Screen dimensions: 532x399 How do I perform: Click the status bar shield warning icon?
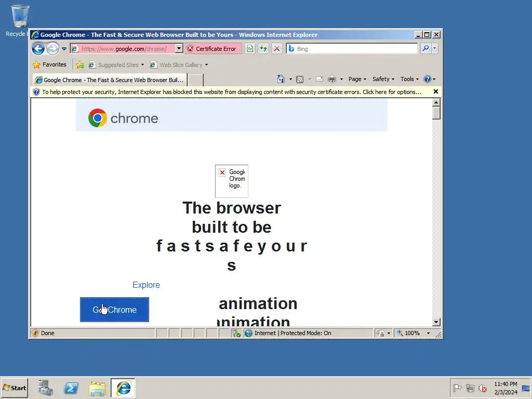pyautogui.click(x=35, y=333)
